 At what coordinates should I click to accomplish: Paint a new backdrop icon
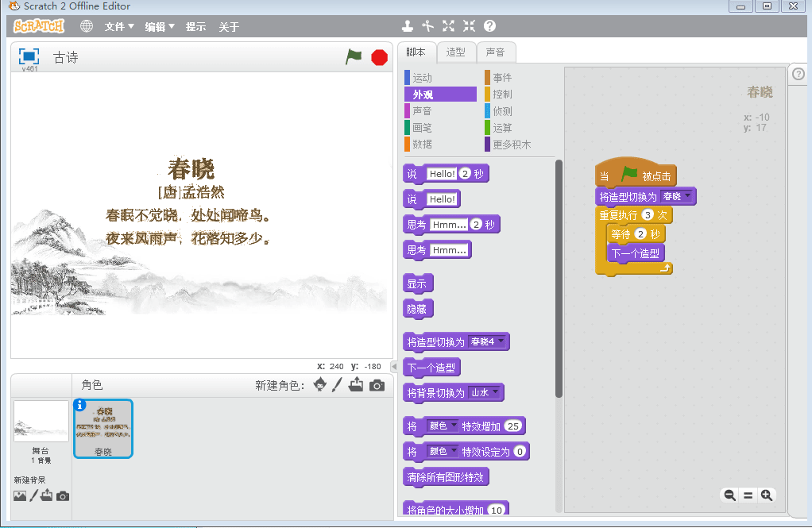click(33, 496)
